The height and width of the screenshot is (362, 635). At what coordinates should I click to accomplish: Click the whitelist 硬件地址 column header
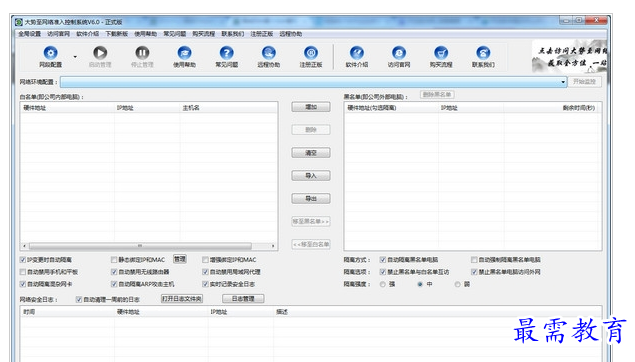point(67,108)
